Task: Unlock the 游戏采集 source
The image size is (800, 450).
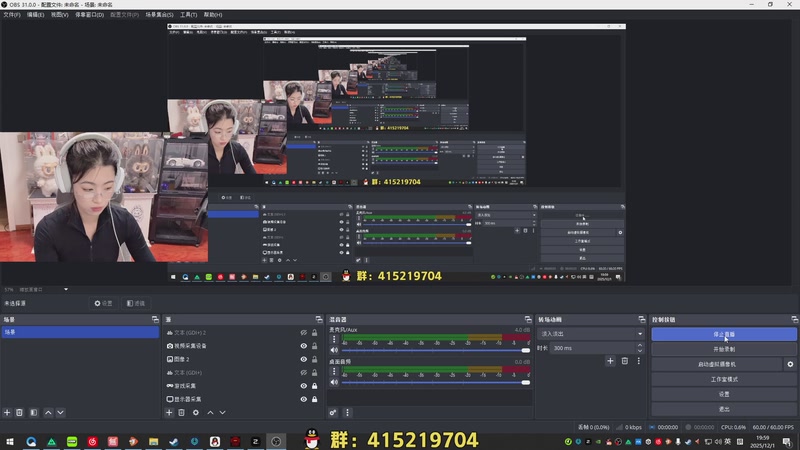Action: pos(315,386)
